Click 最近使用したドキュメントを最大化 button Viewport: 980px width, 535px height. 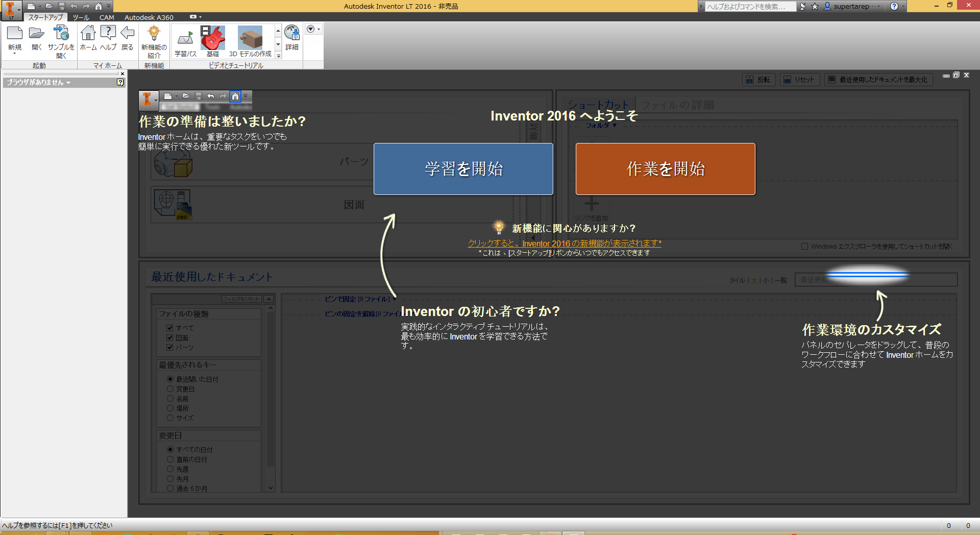point(878,80)
